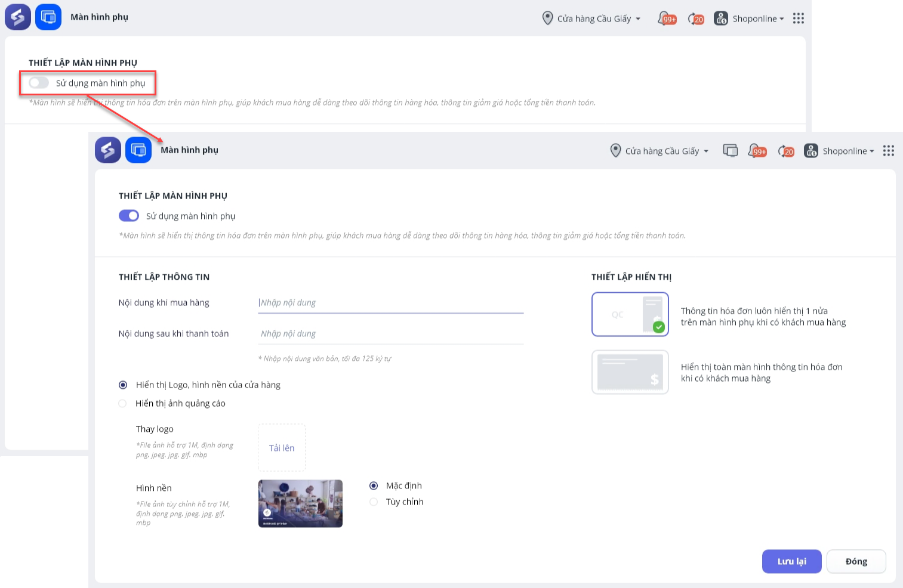Viewport: 903px width, 588px height.
Task: Open the apps grid in the front window
Action: coord(889,151)
